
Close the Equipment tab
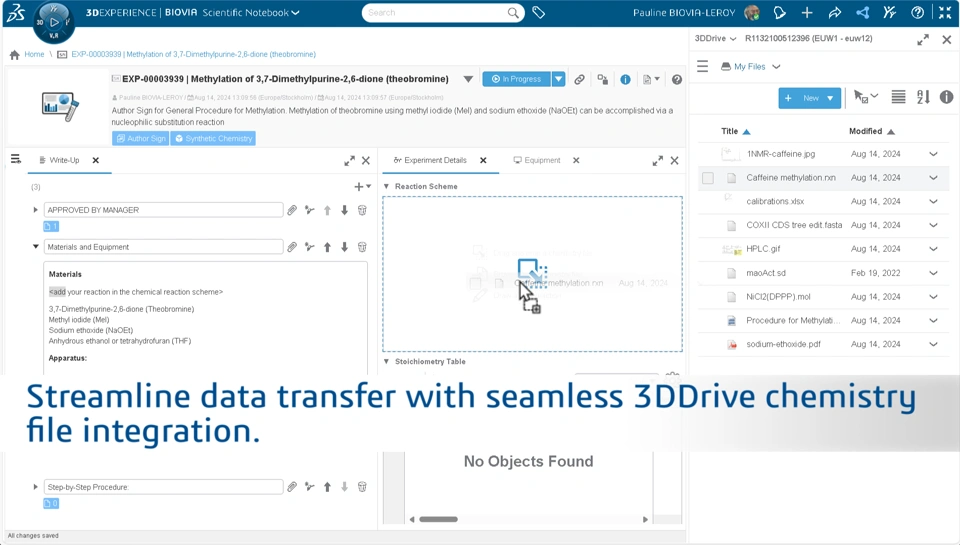pos(576,160)
